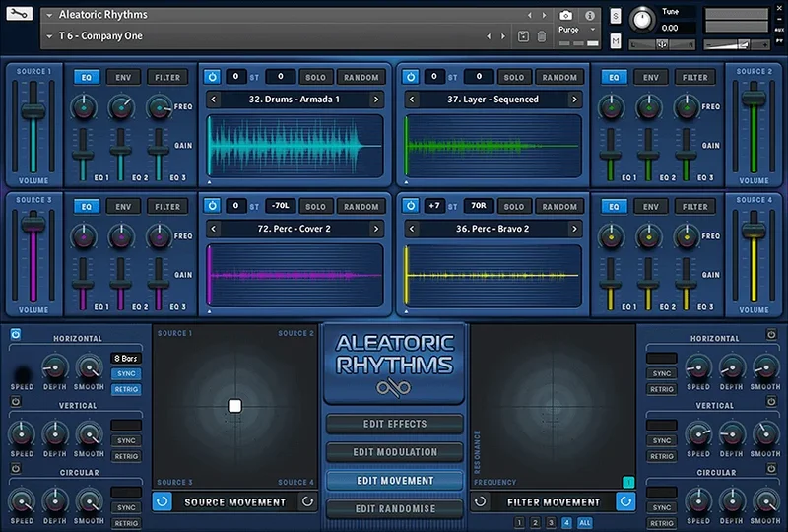Select filter ALL sources button
The image size is (788, 532).
pyautogui.click(x=584, y=523)
